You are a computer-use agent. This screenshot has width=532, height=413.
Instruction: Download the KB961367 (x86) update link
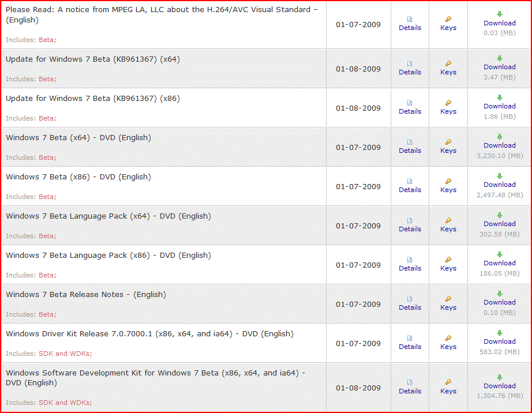coord(500,106)
